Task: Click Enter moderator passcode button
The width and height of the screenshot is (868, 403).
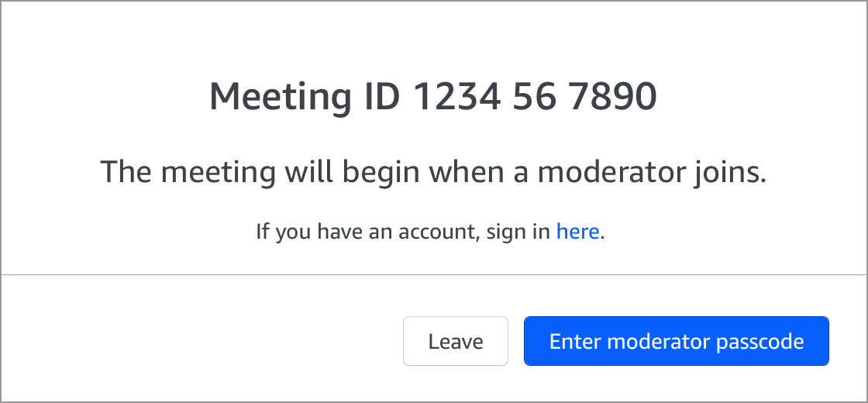Action: point(677,341)
